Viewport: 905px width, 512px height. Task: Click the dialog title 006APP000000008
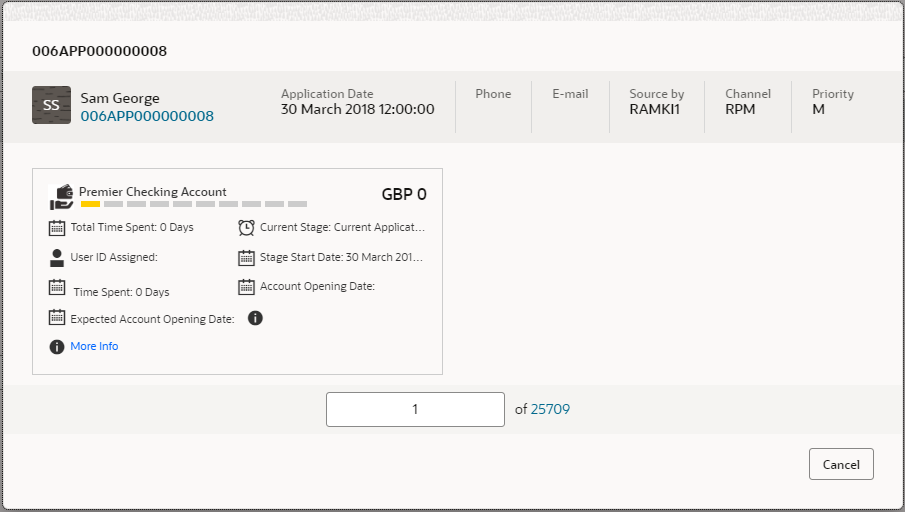point(99,51)
